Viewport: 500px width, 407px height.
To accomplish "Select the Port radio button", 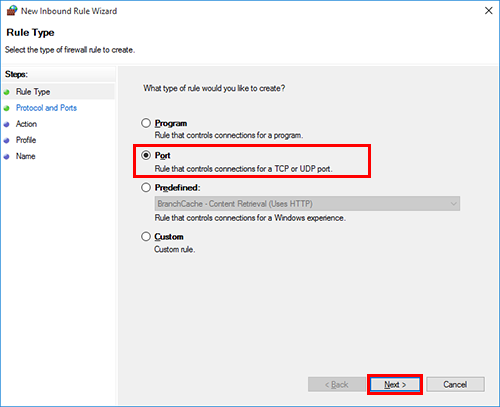I will tap(146, 155).
